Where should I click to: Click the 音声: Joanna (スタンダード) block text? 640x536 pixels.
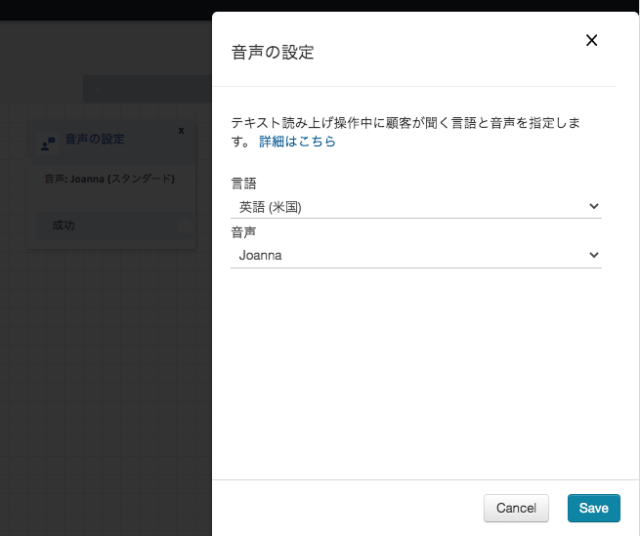coord(109,179)
